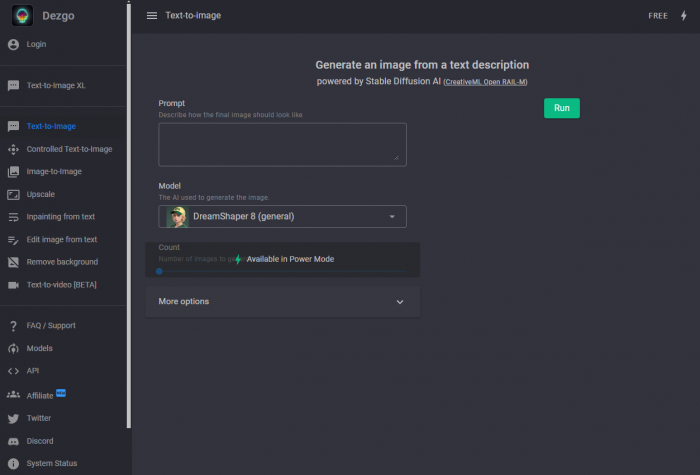
Task: Click the prompt resize grip icon
Action: pos(396,158)
